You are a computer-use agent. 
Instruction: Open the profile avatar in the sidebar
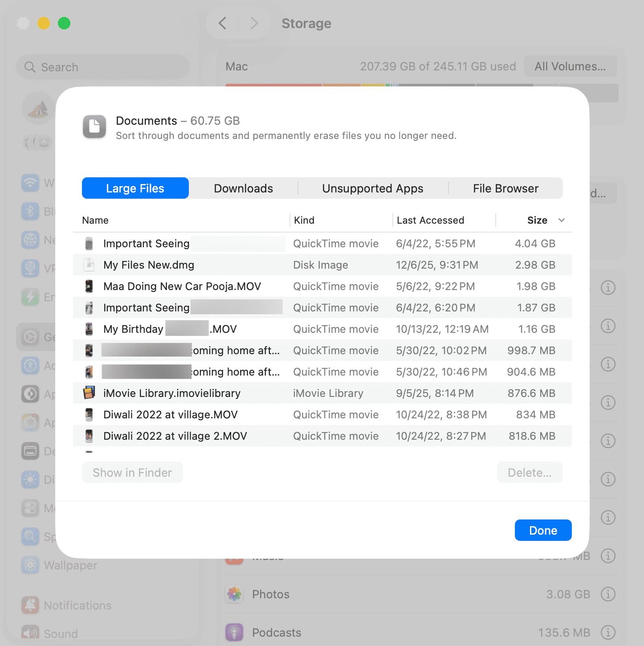point(38,109)
